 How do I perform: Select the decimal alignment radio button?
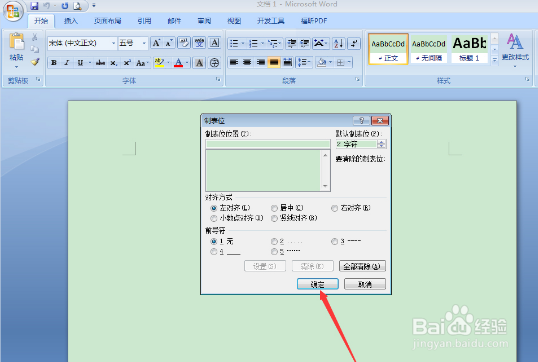point(214,218)
